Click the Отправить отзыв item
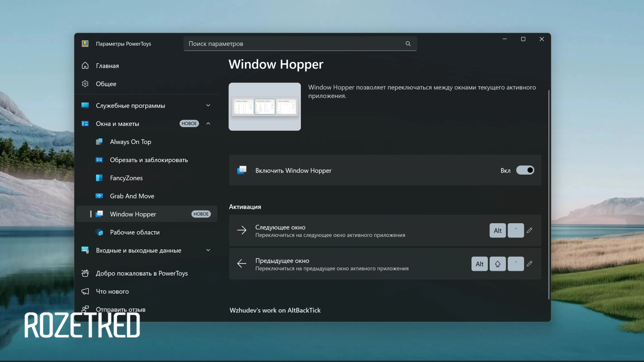Viewport: 644px width, 362px height. [147, 309]
